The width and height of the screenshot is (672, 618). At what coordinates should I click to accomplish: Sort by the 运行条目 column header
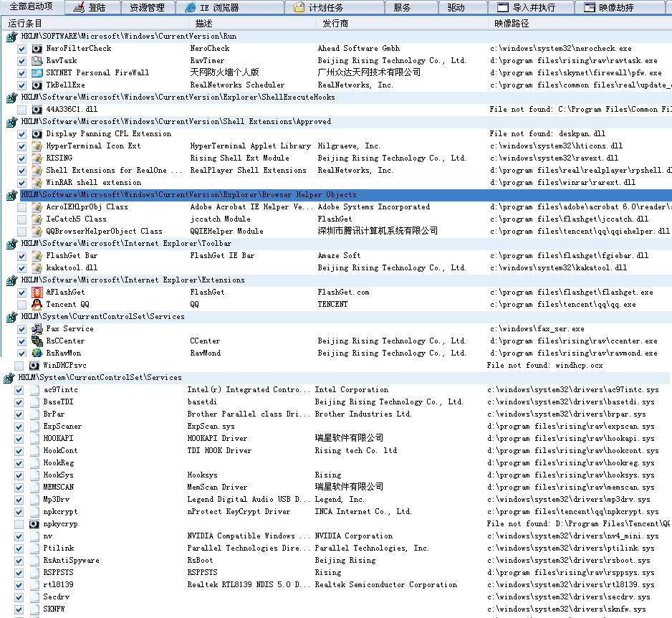(x=95, y=24)
